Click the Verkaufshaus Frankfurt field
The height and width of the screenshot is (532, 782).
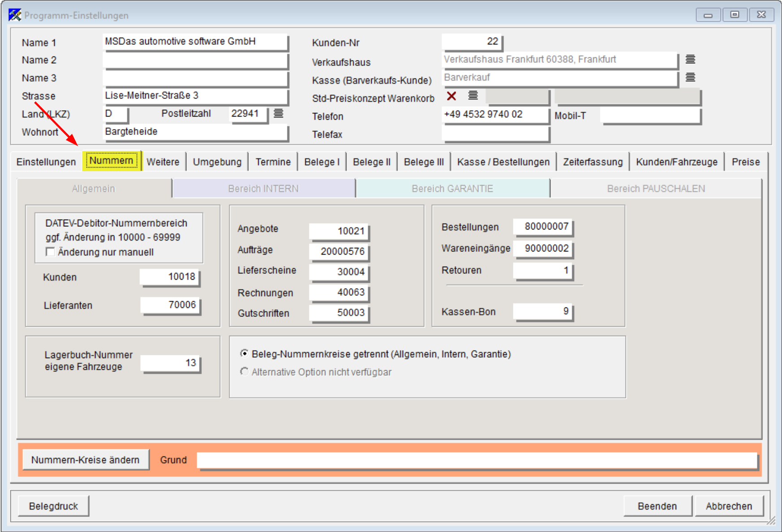point(560,60)
